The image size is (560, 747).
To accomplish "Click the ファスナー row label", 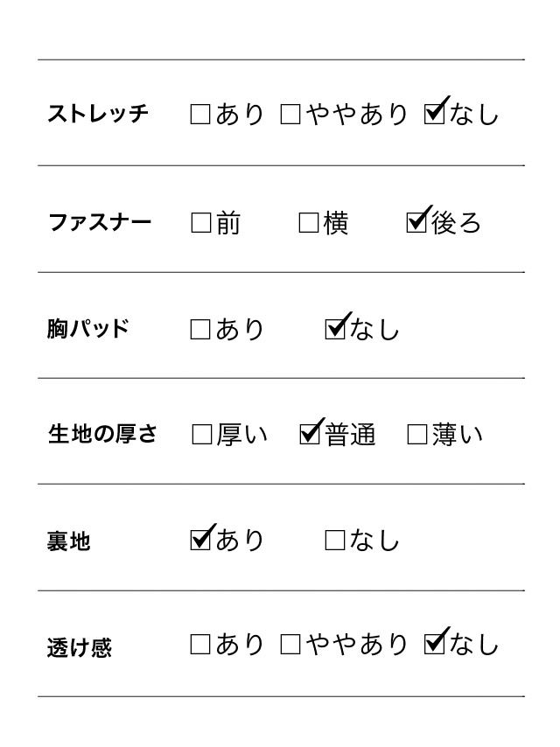I will 100,222.
